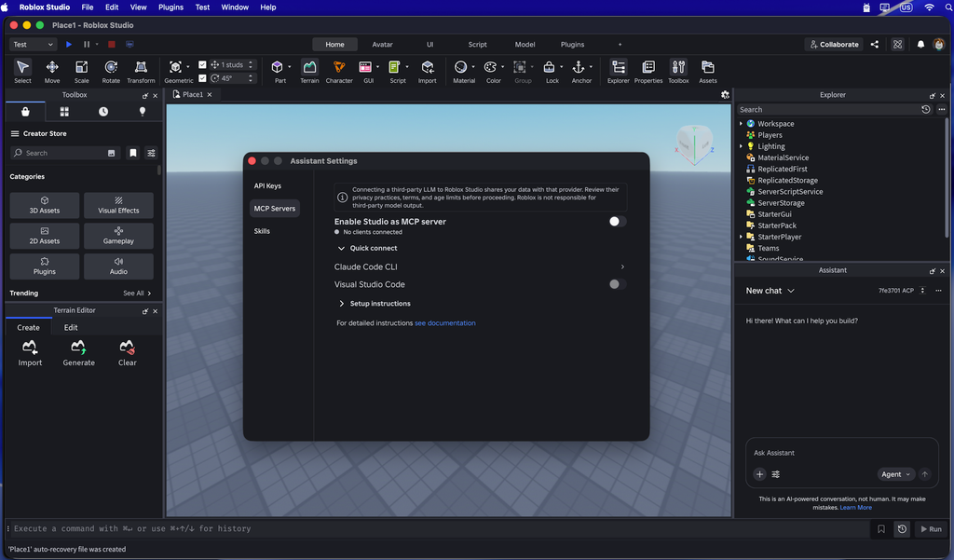This screenshot has height=560, width=954.
Task: Open the New chat dropdown
Action: click(x=770, y=291)
